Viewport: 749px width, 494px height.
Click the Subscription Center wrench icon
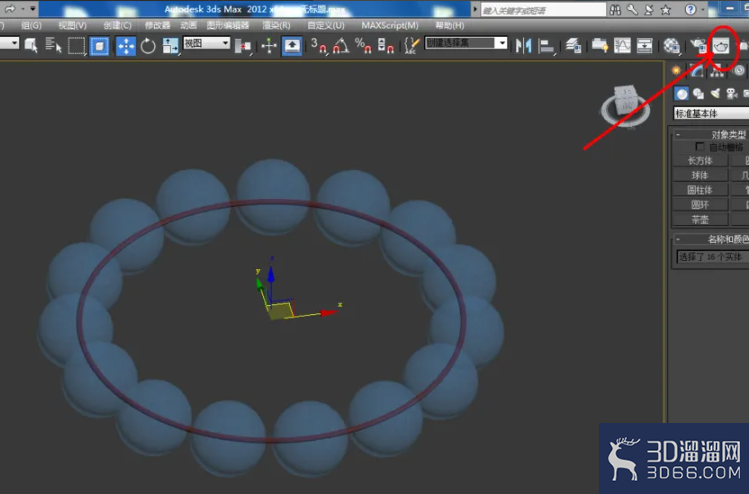tap(632, 10)
